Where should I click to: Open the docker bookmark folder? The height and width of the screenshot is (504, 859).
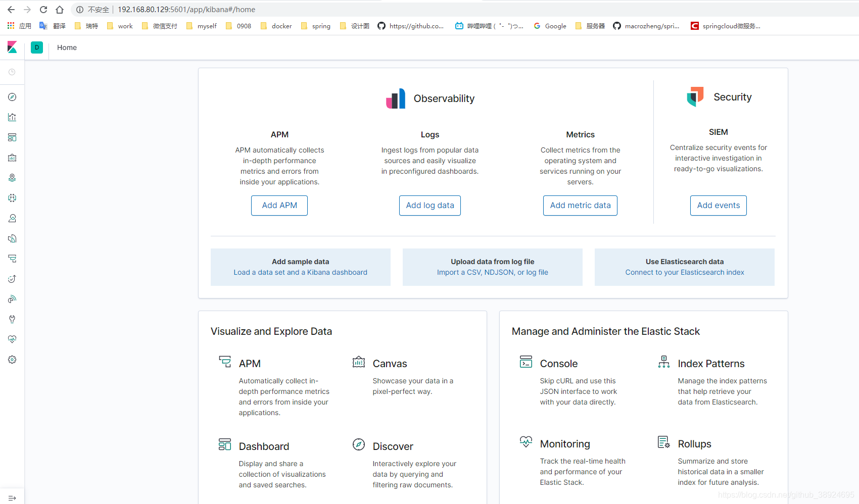point(276,26)
